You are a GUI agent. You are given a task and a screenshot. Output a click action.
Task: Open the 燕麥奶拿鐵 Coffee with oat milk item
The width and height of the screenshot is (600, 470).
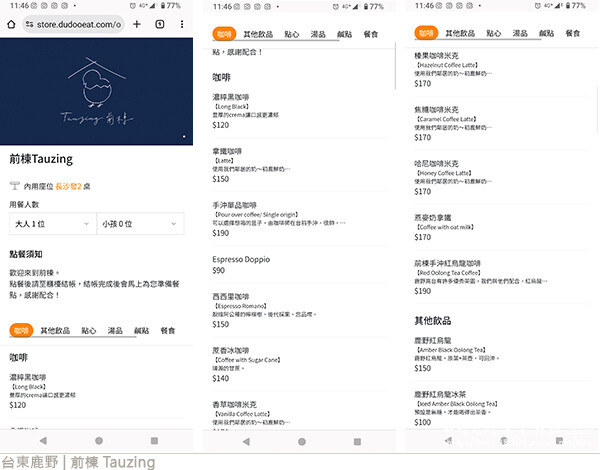pos(501,227)
